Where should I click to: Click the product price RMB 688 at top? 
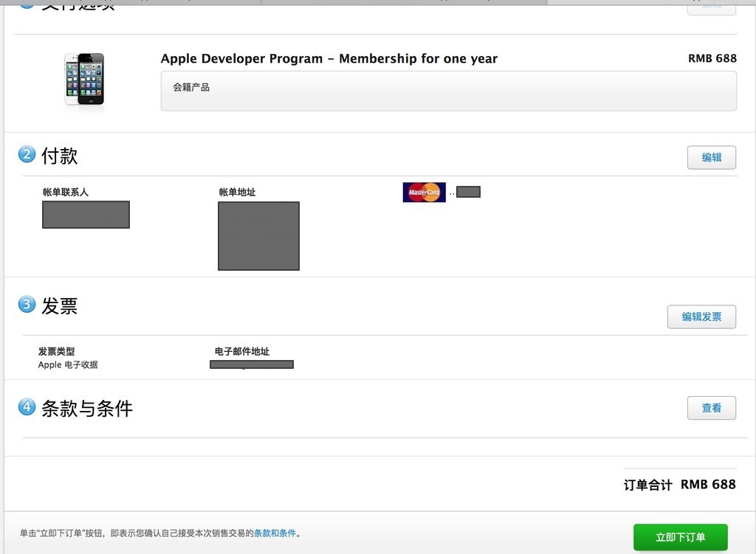pos(712,58)
